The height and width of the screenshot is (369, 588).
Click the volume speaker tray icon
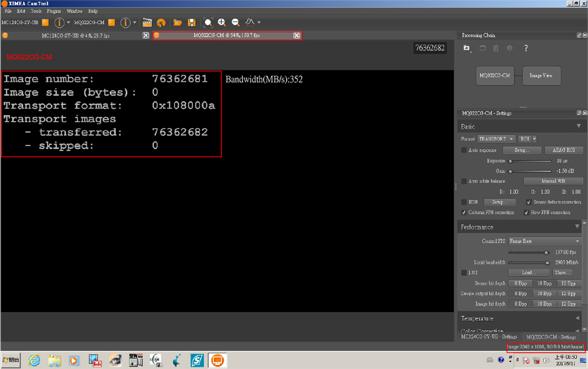[x=546, y=360]
